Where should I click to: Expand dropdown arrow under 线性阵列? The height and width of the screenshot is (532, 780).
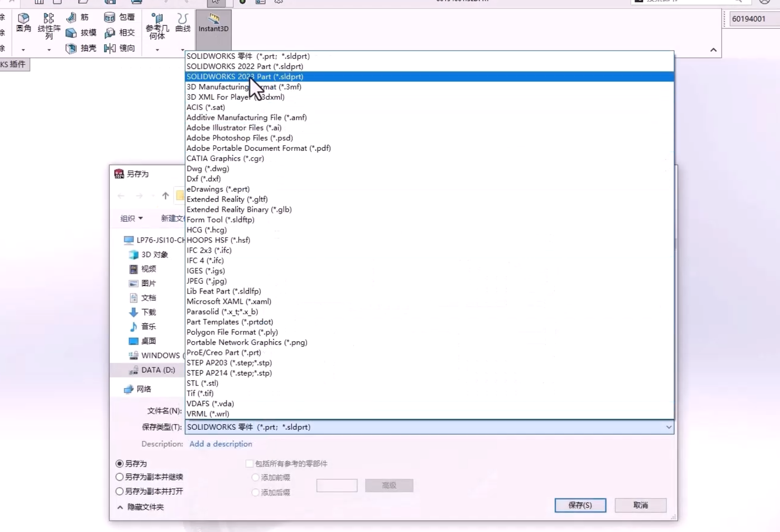[x=49, y=50]
